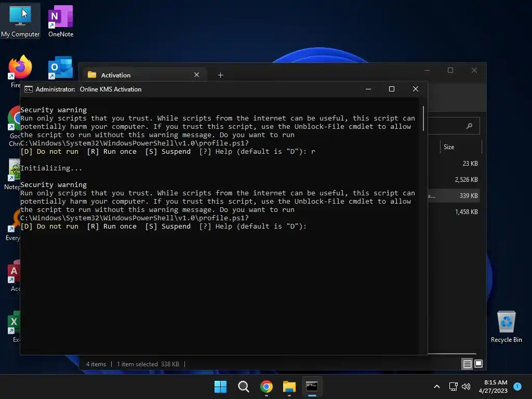Viewport: 532px width, 399px height.
Task: Launch the Access desktop shortcut
Action: pyautogui.click(x=14, y=275)
